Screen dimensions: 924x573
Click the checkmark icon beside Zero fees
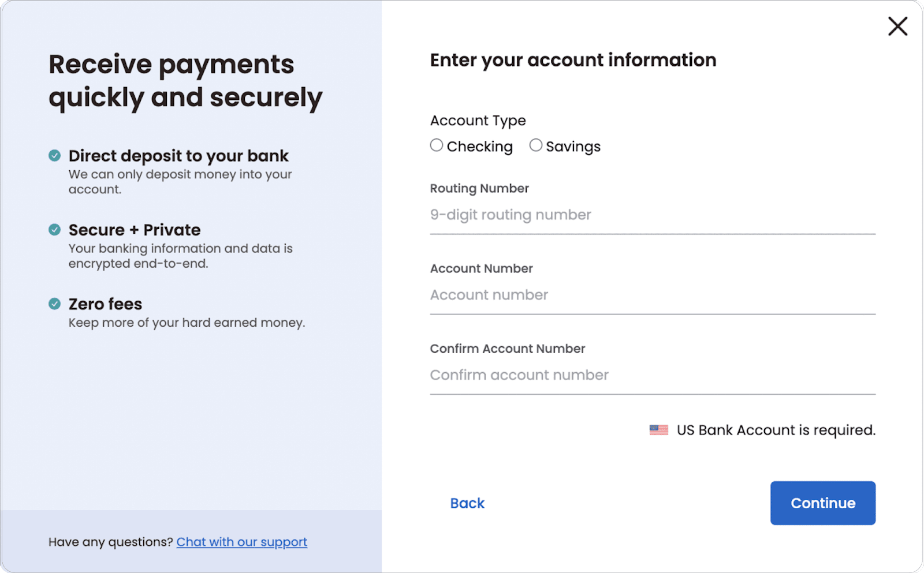(54, 304)
